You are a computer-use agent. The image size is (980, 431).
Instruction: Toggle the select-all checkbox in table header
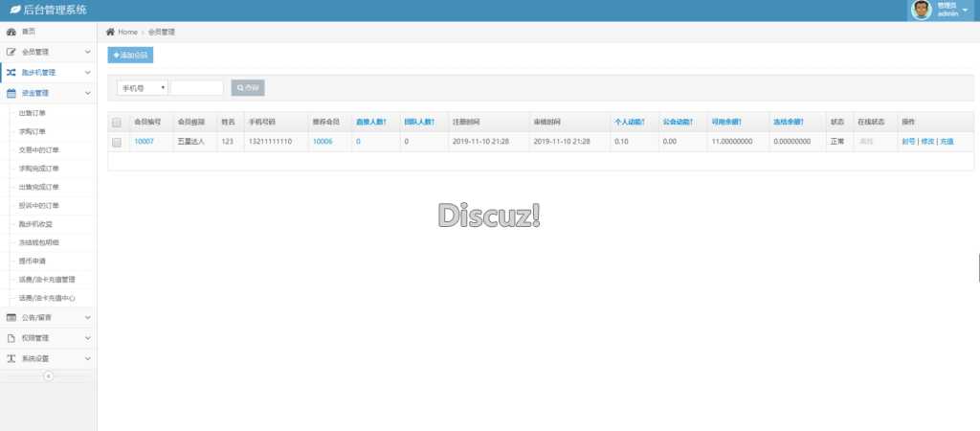coord(117,123)
